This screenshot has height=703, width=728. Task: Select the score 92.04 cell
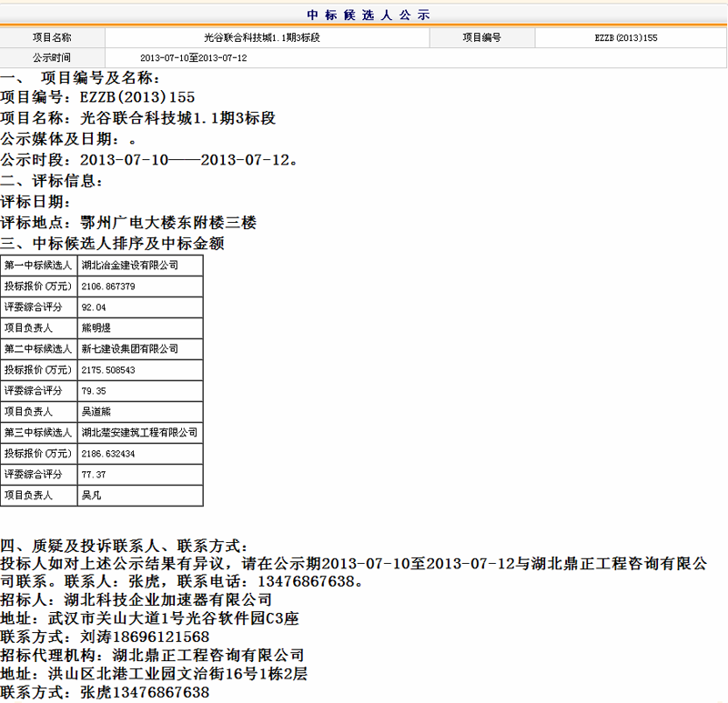94,307
